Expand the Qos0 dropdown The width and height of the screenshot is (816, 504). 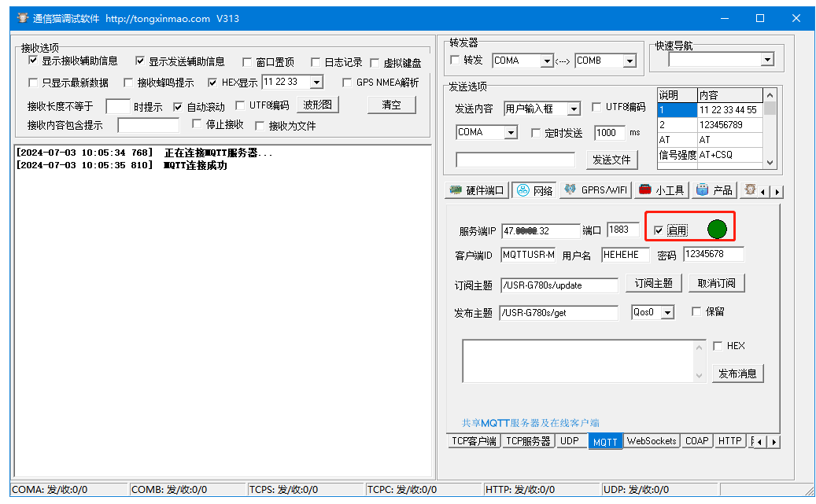[x=668, y=313]
